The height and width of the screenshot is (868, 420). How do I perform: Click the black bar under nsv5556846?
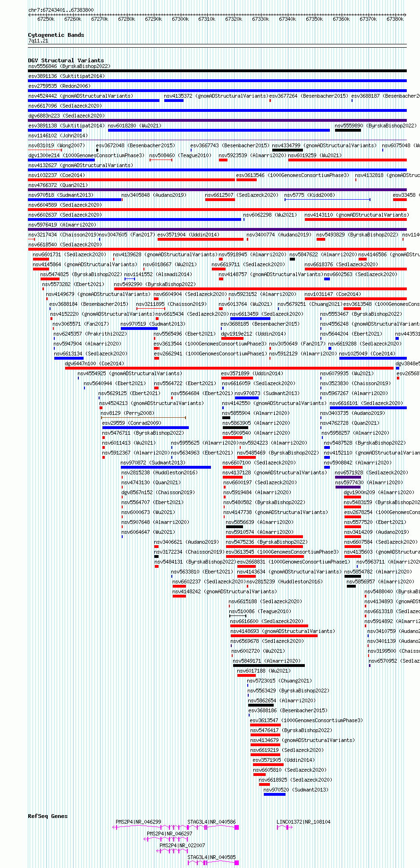pyautogui.click(x=217, y=71)
